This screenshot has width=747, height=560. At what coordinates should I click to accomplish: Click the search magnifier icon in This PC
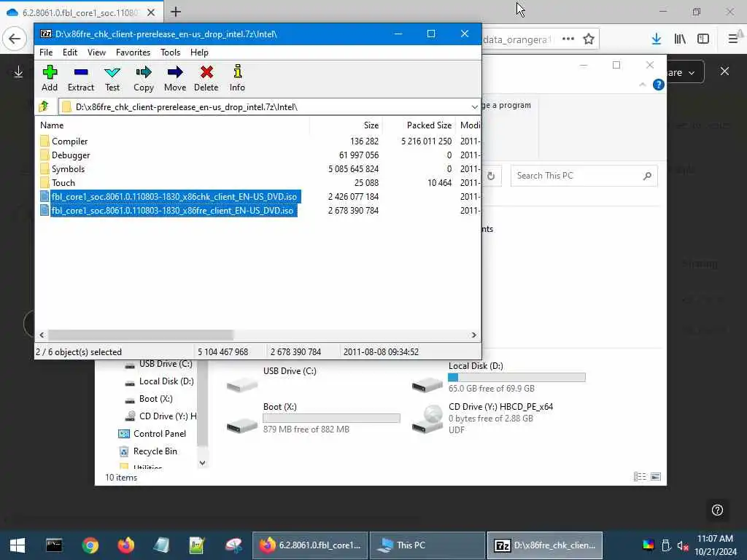tap(647, 176)
